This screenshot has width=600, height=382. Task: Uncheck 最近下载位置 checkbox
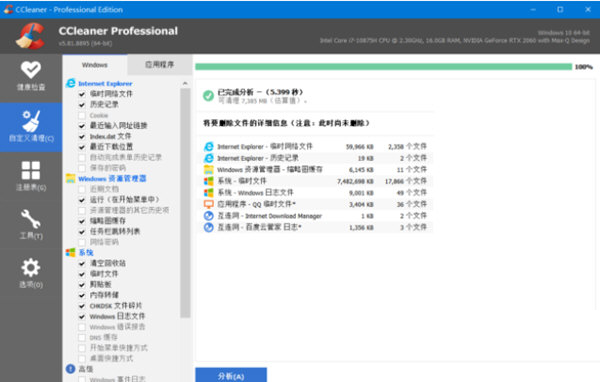tap(82, 147)
